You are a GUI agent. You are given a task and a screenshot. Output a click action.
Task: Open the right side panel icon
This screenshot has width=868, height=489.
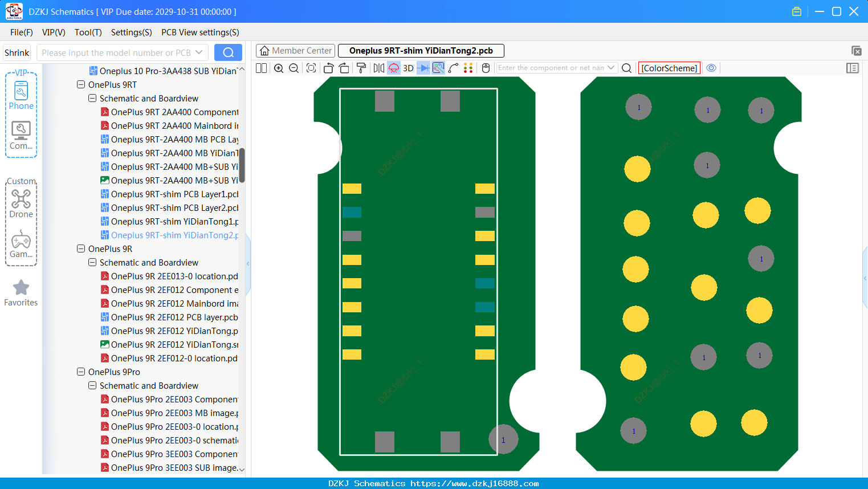(853, 68)
